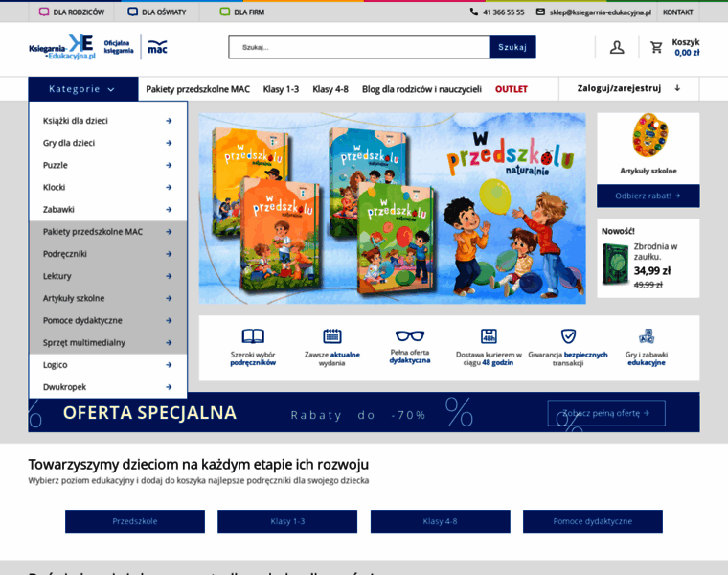
Task: Click the ABC blocks educational games icon
Action: 647,335
